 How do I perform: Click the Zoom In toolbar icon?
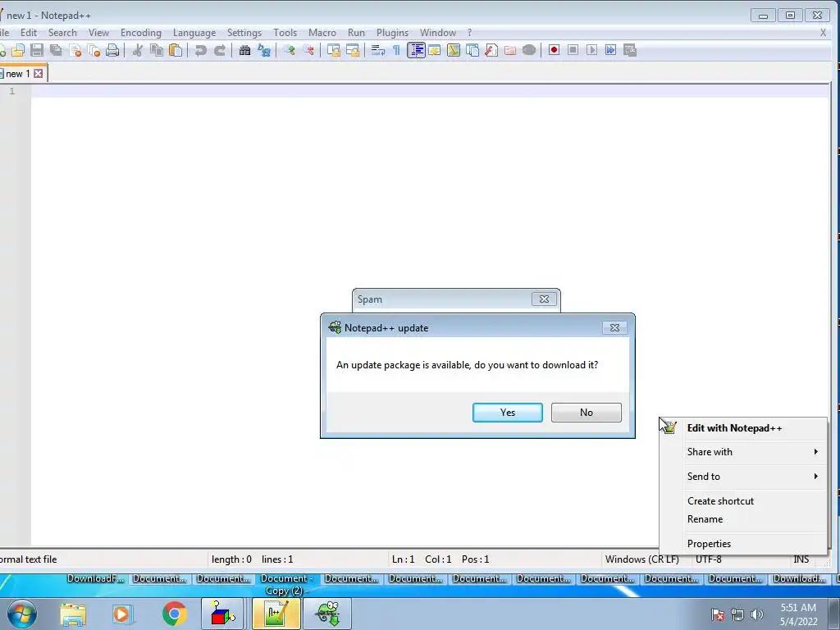click(x=290, y=50)
